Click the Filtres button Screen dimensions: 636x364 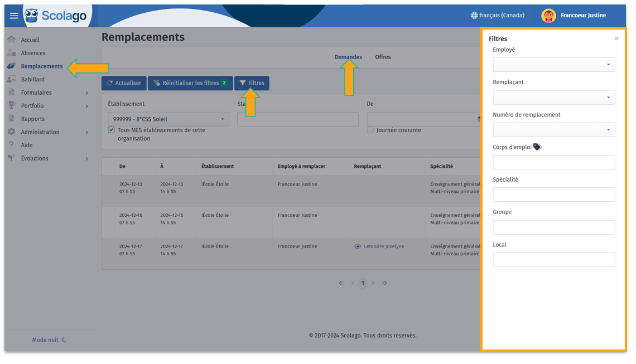[252, 82]
